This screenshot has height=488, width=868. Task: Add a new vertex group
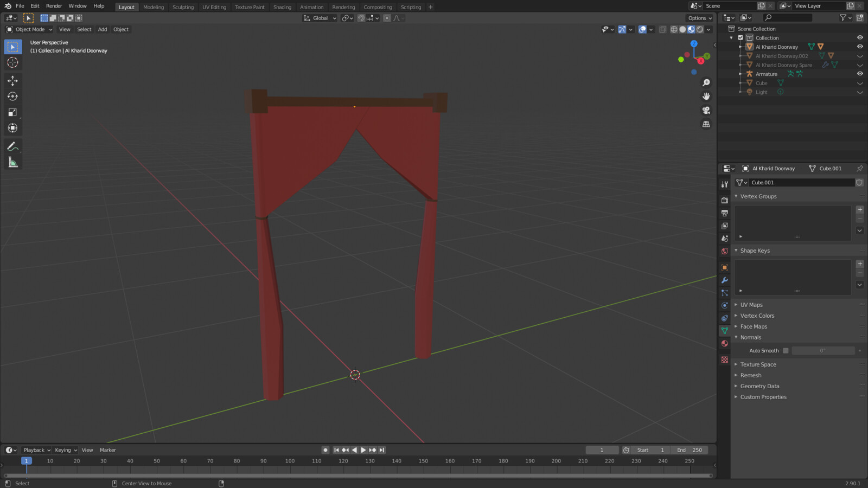click(860, 209)
